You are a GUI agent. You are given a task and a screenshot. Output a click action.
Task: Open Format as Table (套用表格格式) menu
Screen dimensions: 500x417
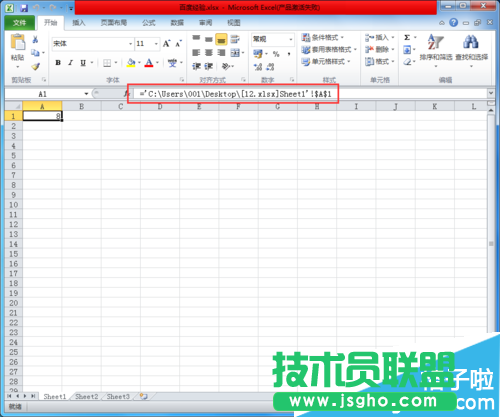click(329, 50)
